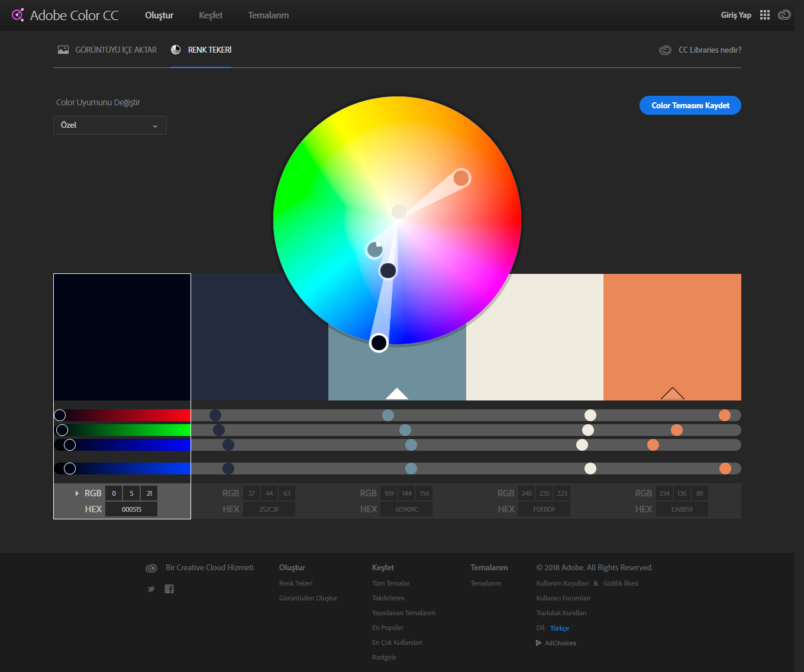Open the Temalarım menu
Screen dimensions: 804x672
tap(269, 15)
